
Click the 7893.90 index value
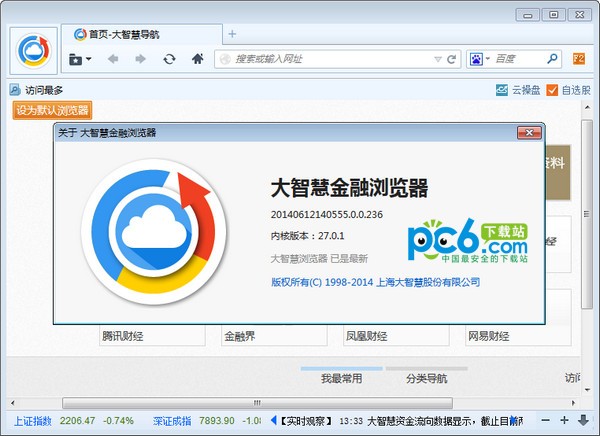[217, 421]
